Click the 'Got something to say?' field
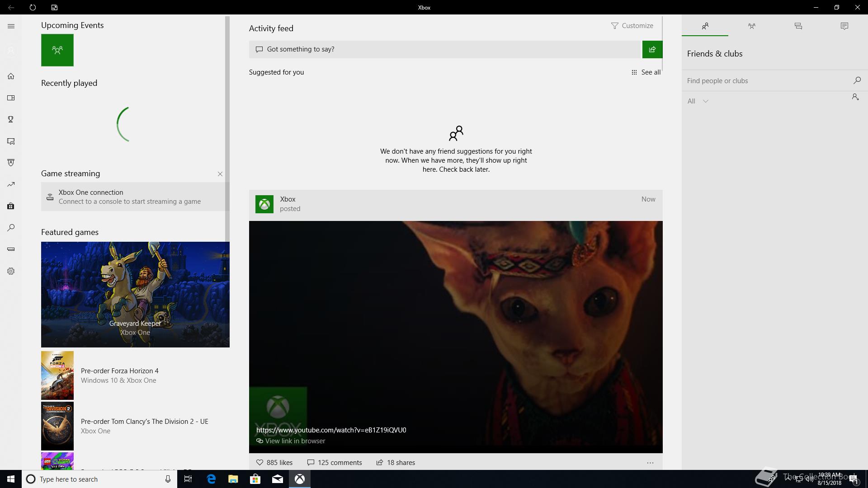Viewport: 868px width, 488px height. point(445,49)
